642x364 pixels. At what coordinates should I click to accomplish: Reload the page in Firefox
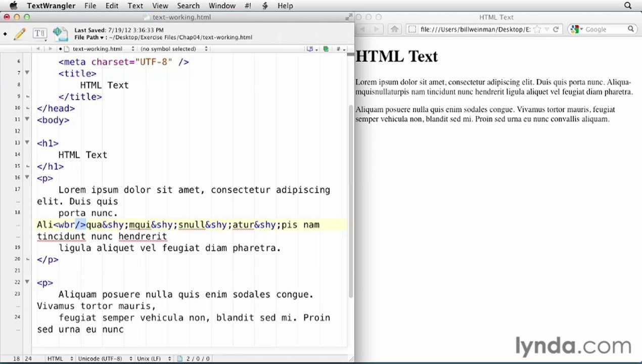[556, 29]
